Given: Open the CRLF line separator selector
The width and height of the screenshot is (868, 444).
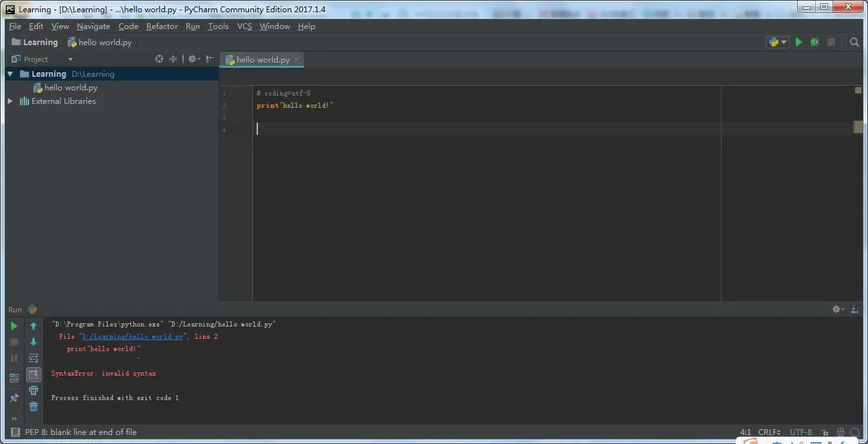Looking at the screenshot, I should [x=769, y=432].
